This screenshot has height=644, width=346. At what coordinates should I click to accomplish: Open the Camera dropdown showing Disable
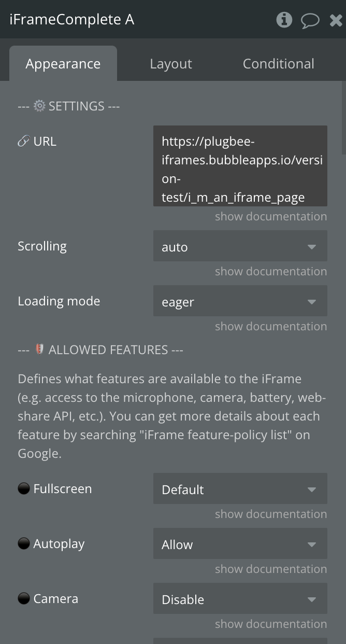[240, 599]
